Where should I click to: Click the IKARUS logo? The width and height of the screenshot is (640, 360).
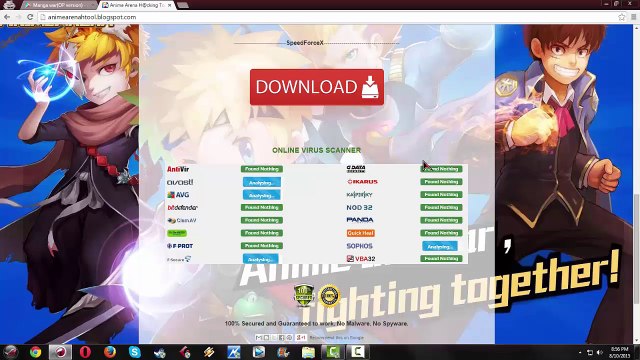pyautogui.click(x=362, y=182)
